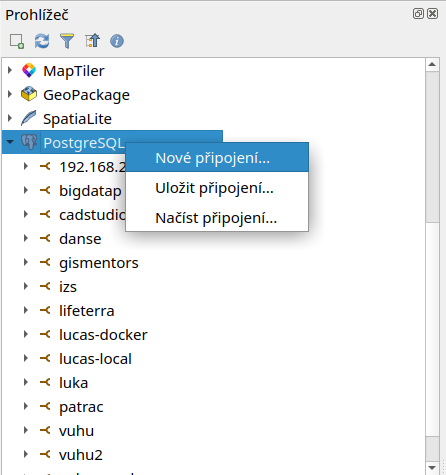Select the lifeterra connection
Image resolution: width=446 pixels, height=475 pixels.
[87, 311]
